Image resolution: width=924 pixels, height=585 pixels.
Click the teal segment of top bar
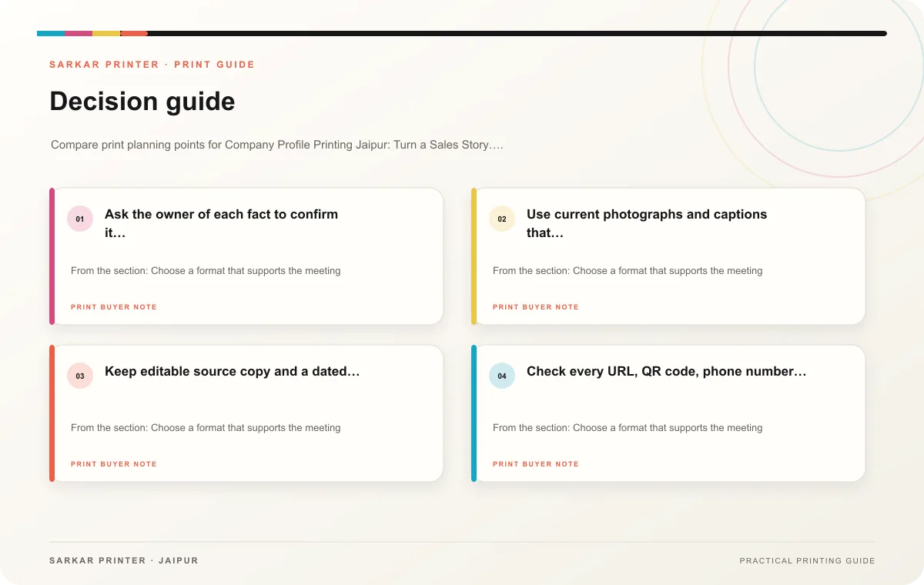click(x=51, y=33)
